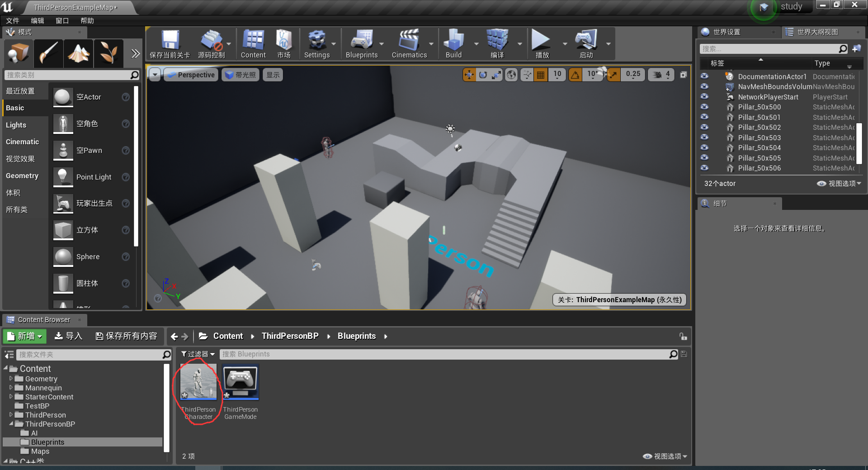Maximize or restore the viewport icon
Image resolution: width=868 pixels, height=470 pixels.
coord(683,75)
